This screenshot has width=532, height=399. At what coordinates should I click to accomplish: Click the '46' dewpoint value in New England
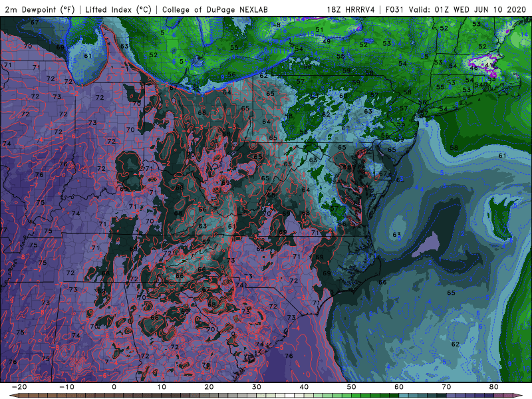click(x=474, y=68)
